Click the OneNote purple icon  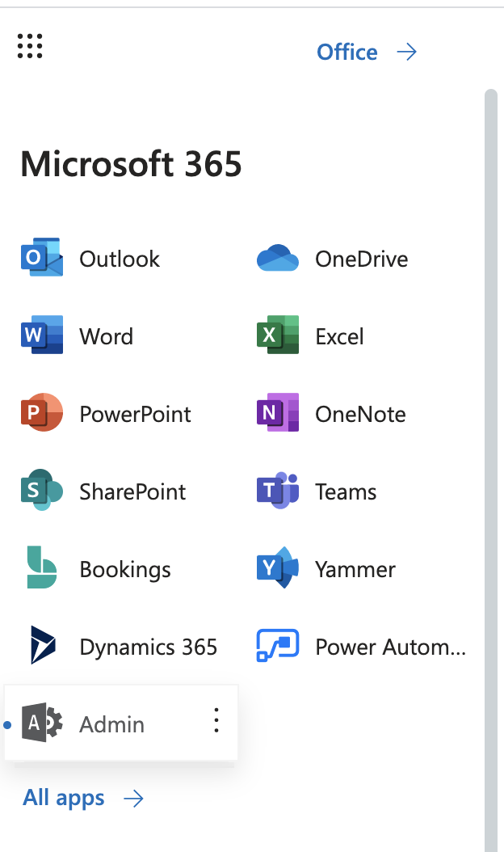click(277, 414)
